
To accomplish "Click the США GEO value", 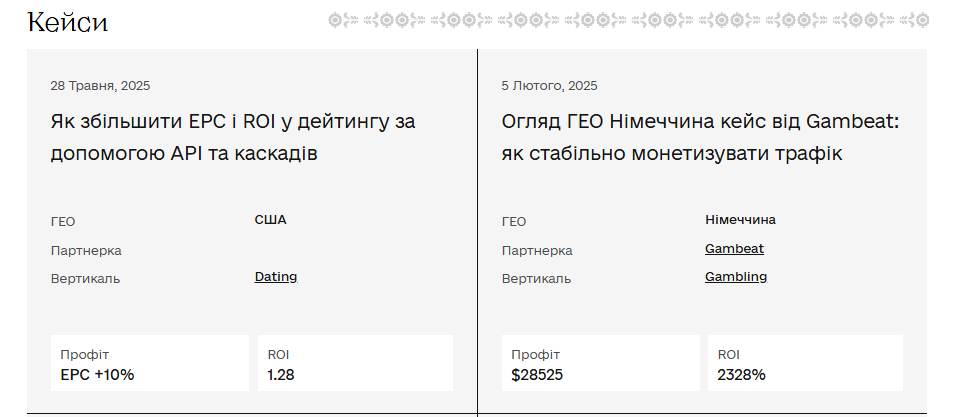I will pos(270,220).
